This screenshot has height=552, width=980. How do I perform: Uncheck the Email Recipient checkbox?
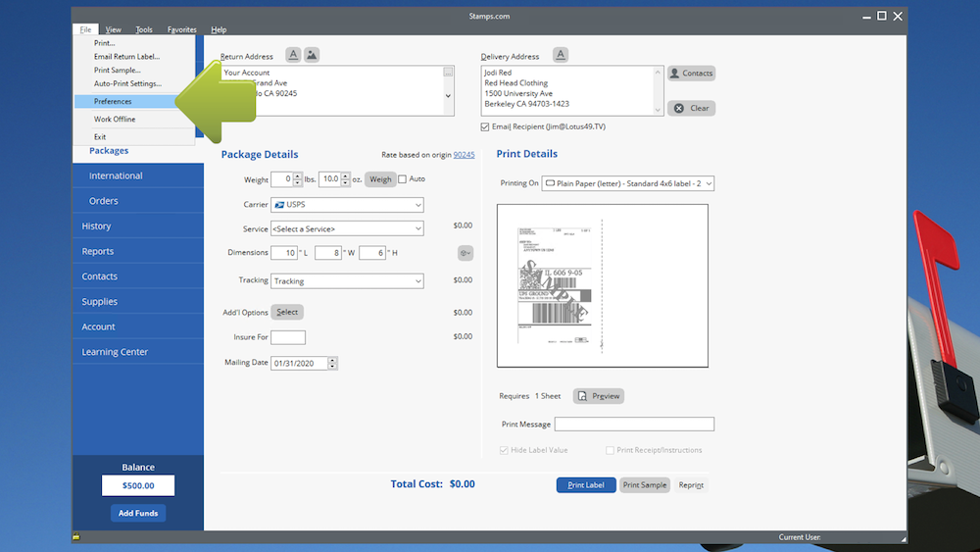pos(486,126)
